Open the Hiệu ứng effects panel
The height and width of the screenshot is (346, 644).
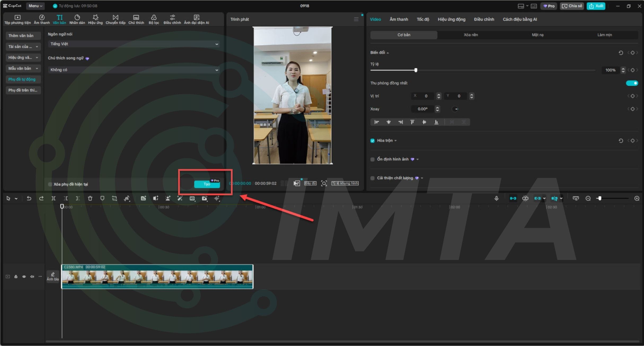pos(95,19)
